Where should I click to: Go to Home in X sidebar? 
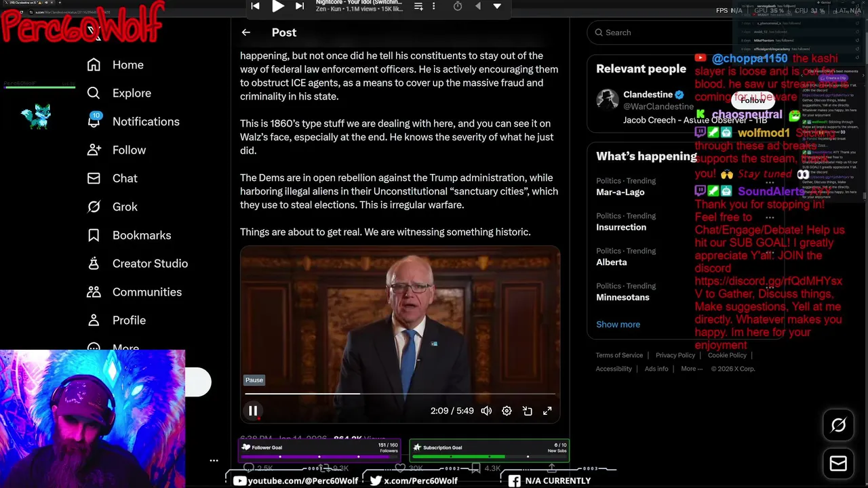[x=115, y=64]
